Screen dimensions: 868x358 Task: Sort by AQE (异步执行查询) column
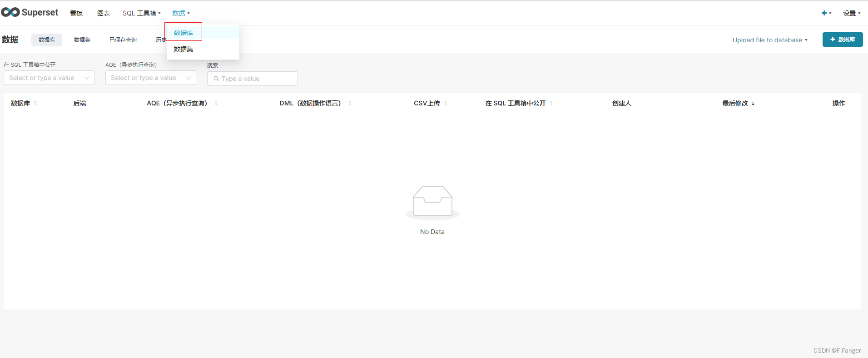[x=182, y=103]
